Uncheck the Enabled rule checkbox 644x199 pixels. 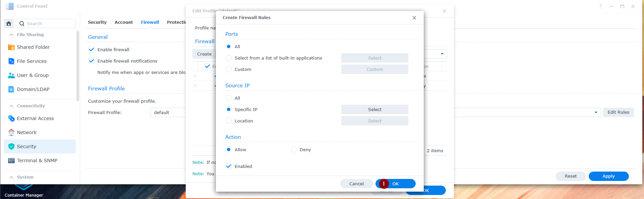[229, 166]
